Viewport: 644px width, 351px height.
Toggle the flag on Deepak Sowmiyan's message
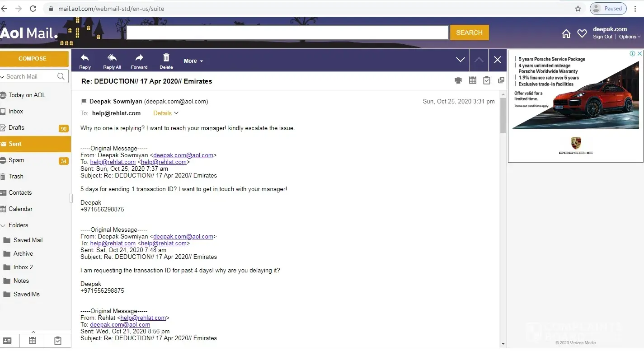(84, 102)
